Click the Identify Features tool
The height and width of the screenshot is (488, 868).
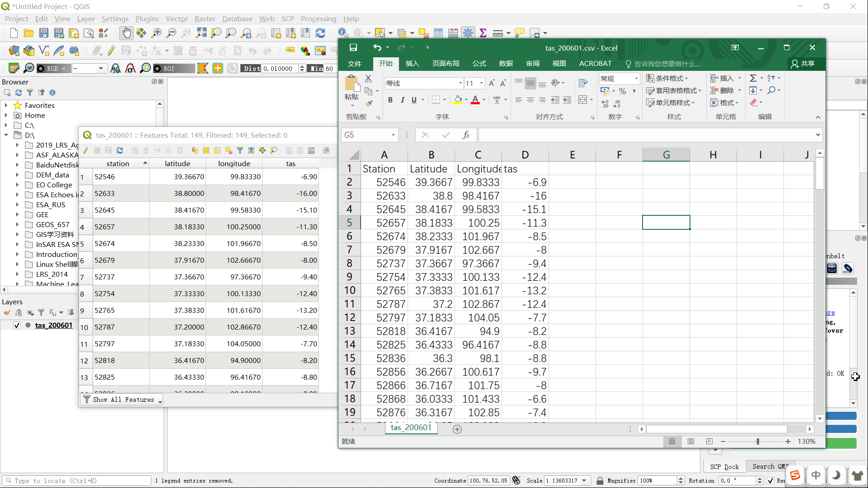[x=343, y=33]
